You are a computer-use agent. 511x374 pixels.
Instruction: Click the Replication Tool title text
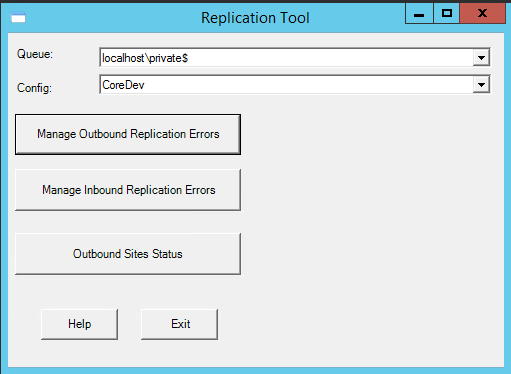[x=255, y=18]
